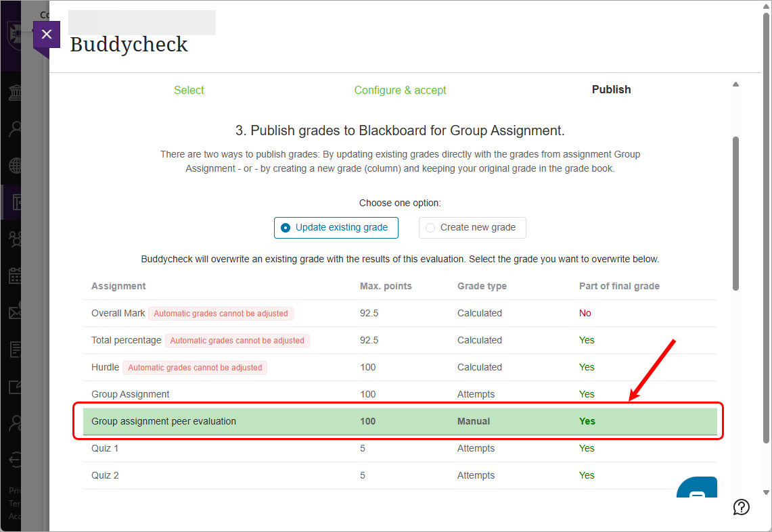772x532 pixels.
Task: Click Calculated in the Total percentage row
Action: [x=480, y=340]
